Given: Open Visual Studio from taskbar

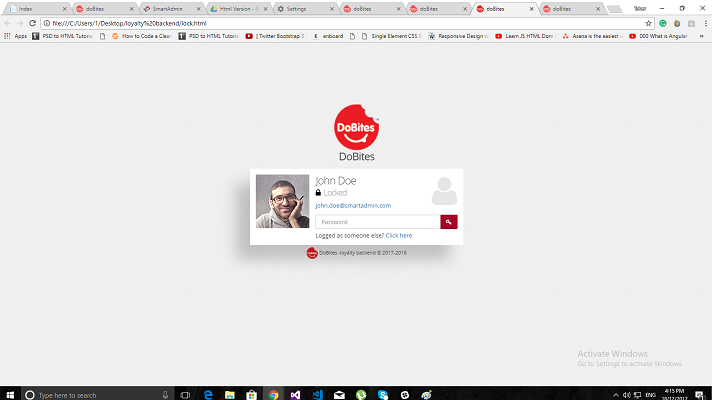Looking at the screenshot, I should tap(295, 395).
